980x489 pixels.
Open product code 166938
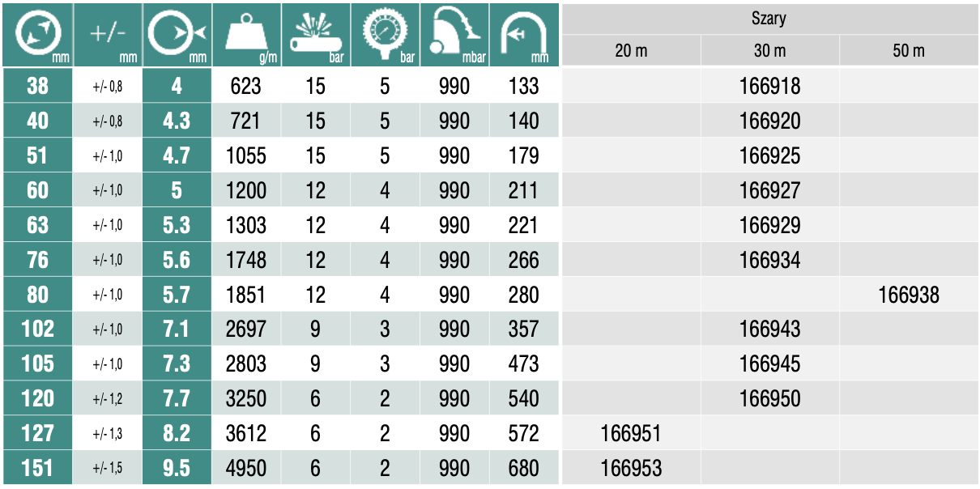[x=909, y=295]
